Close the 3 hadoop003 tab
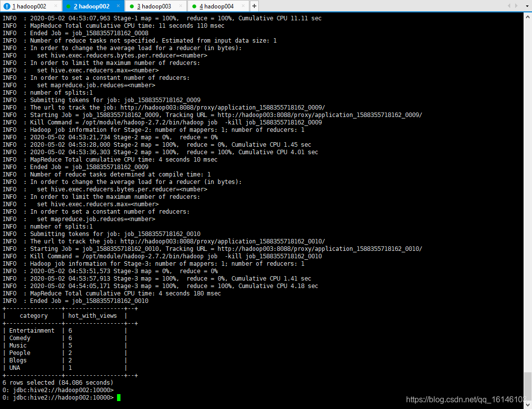Screen dimensions: 532x409 point(180,6)
